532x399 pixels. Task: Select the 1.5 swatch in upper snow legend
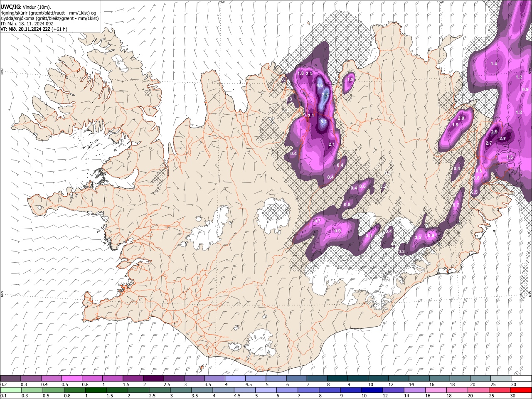133,379
